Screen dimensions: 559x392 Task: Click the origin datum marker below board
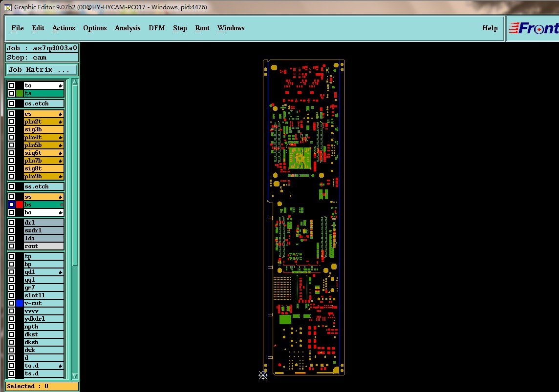point(263,375)
